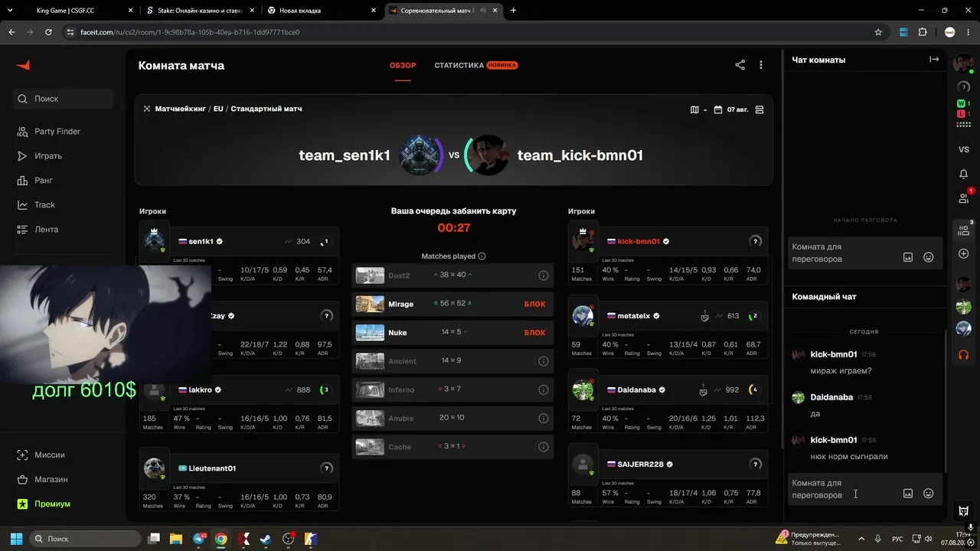Bookmark this page with star icon
This screenshot has height=551, width=980.
pos(878,32)
